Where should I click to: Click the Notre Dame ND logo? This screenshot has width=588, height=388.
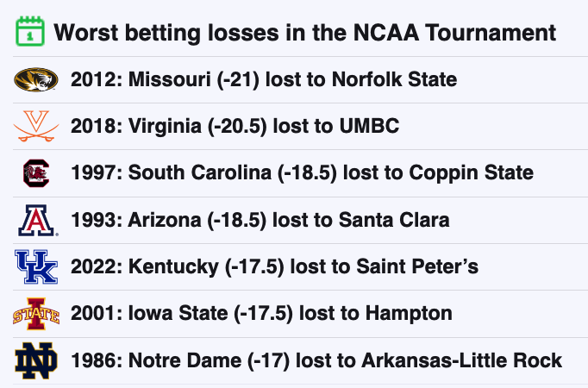point(36,360)
